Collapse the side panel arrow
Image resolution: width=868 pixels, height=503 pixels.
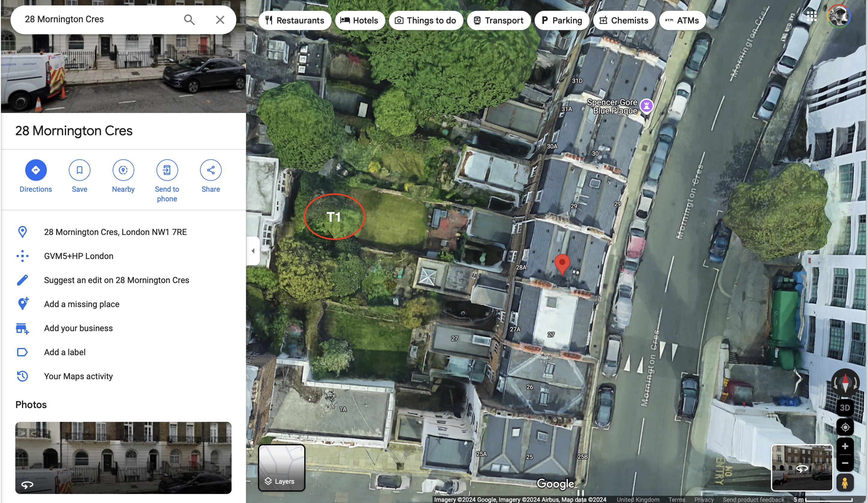tap(253, 251)
